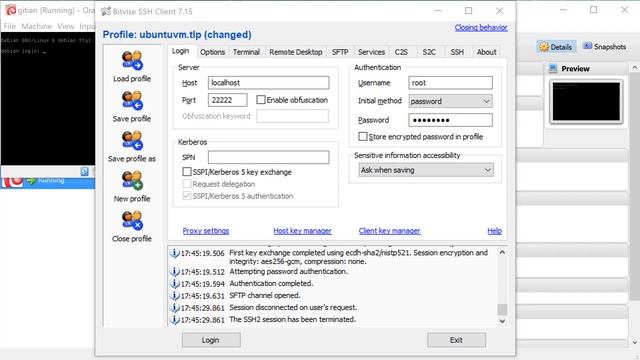
Task: Open the C2S tab
Action: click(x=401, y=52)
